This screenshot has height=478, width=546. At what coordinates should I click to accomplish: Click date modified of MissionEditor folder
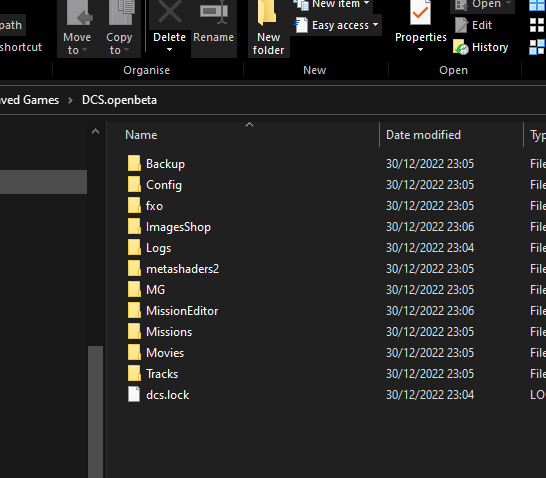pyautogui.click(x=430, y=311)
